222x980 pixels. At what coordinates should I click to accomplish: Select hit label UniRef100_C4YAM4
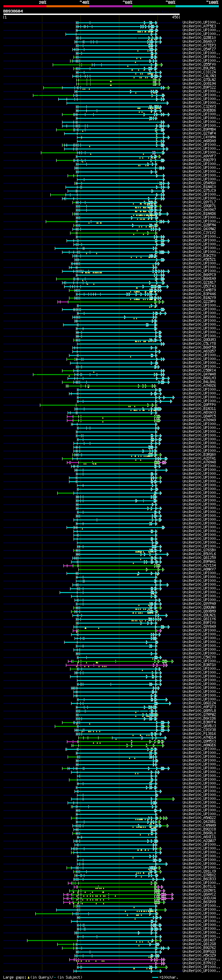pos(199,137)
